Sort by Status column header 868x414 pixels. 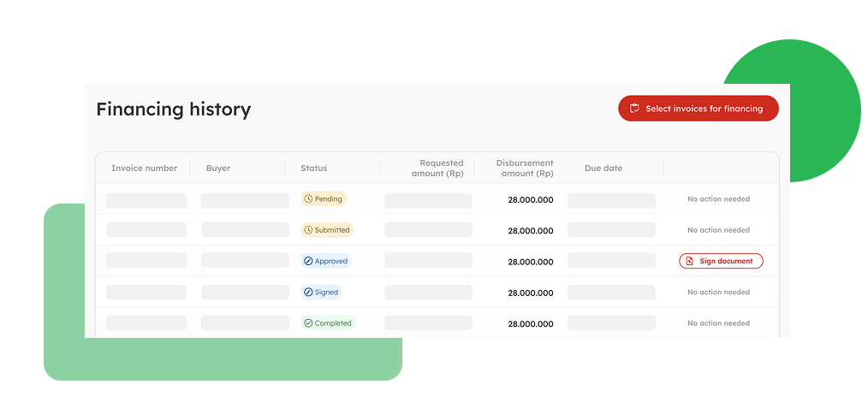point(313,169)
